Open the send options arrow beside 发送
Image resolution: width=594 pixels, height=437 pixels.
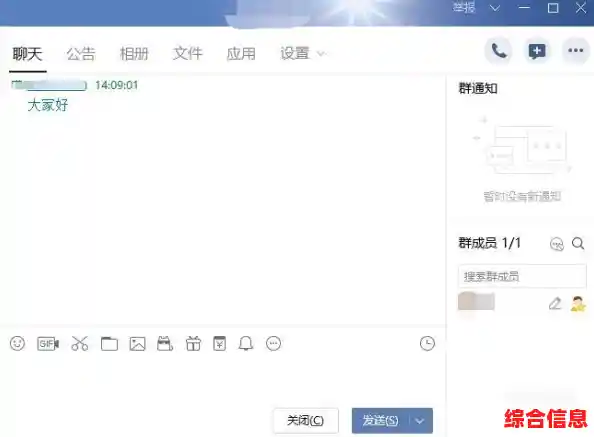pyautogui.click(x=420, y=421)
